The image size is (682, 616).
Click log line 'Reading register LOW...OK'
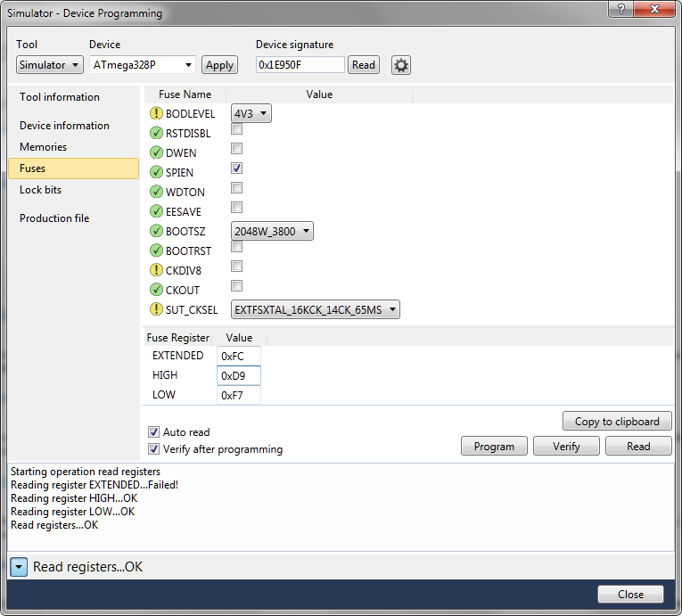tap(72, 512)
